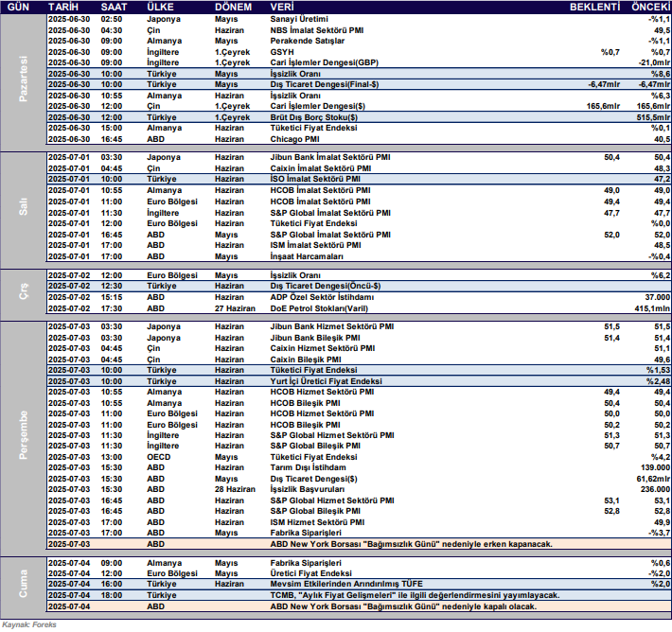This screenshot has width=672, height=632.
Task: Click the TARİH column header
Action: pyautogui.click(x=65, y=6)
